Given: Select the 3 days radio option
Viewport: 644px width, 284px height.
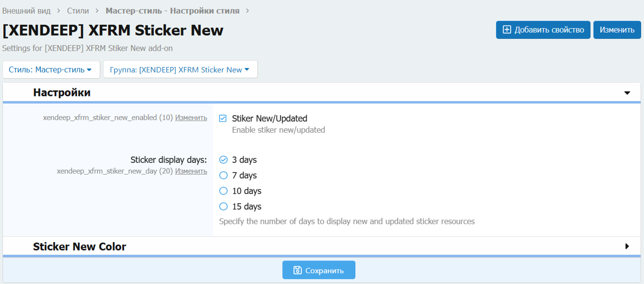Looking at the screenshot, I should click(x=223, y=160).
